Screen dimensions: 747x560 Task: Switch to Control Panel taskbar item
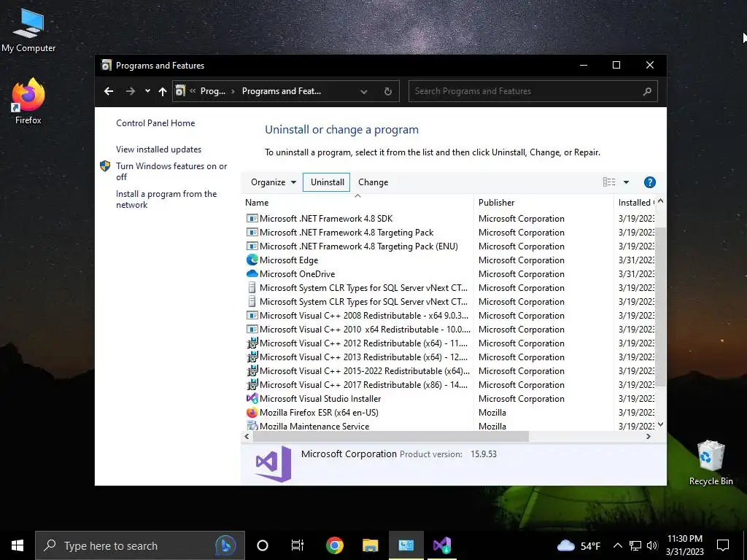click(406, 545)
